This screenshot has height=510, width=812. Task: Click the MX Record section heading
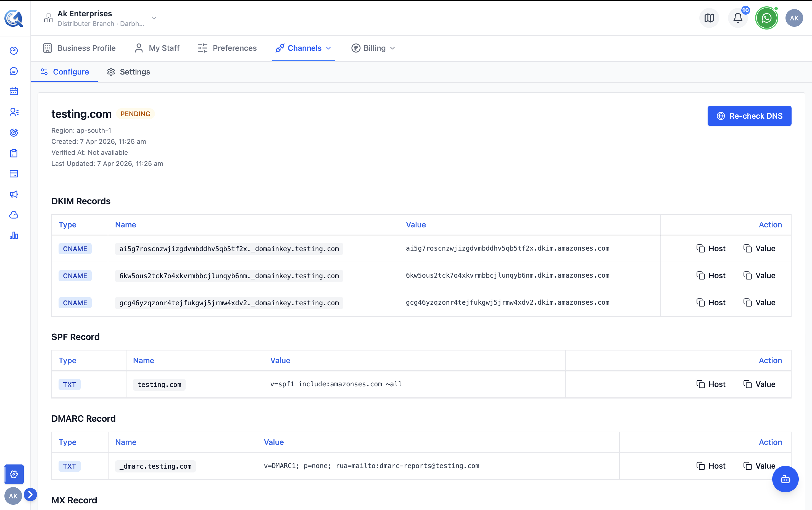pyautogui.click(x=74, y=500)
